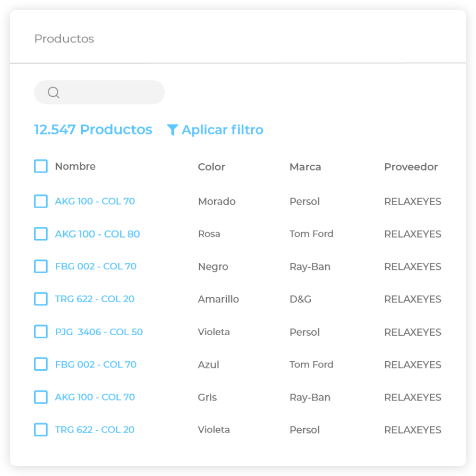
Task: Toggle the select-all Nombre checkbox
Action: (x=41, y=166)
